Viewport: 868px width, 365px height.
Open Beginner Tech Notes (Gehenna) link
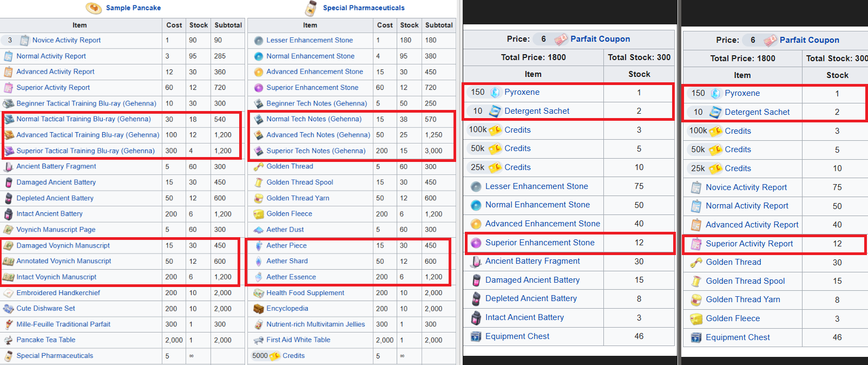point(317,103)
